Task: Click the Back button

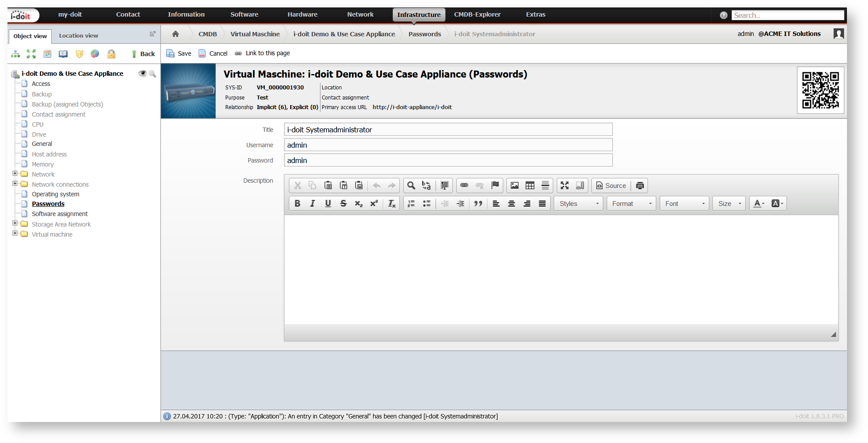Action: point(143,54)
